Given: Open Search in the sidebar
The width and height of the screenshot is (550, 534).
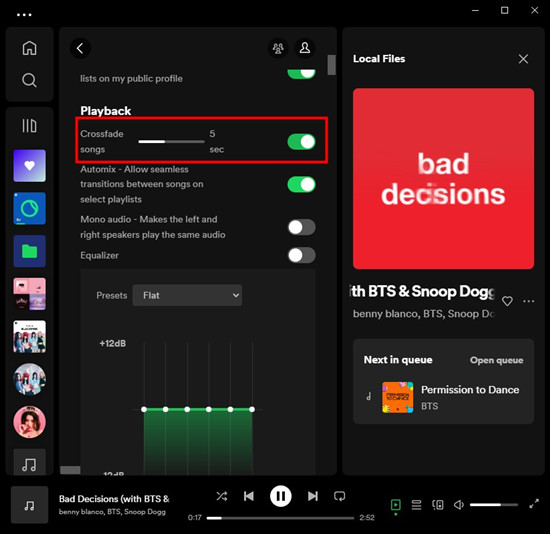Looking at the screenshot, I should (29, 80).
